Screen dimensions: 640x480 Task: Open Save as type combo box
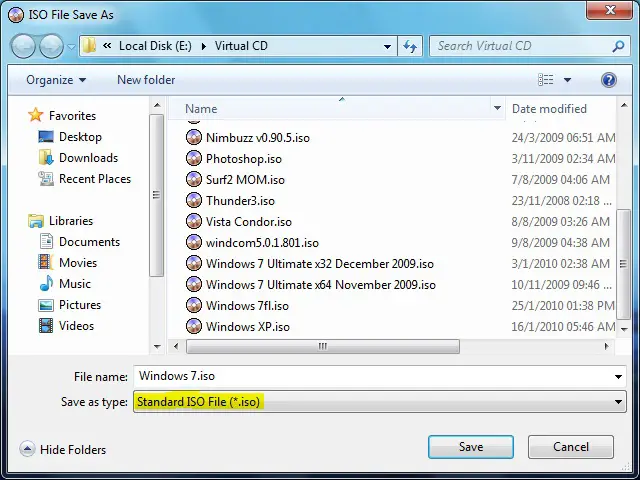pos(380,402)
